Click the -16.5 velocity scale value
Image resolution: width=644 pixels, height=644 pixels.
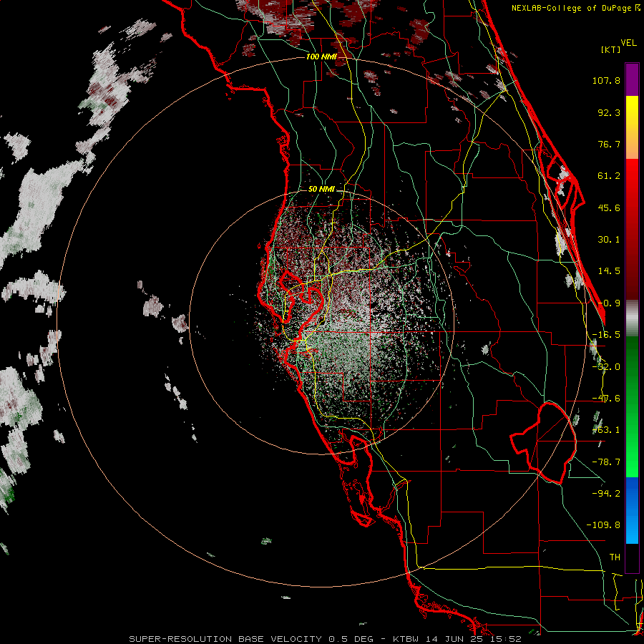pyautogui.click(x=606, y=335)
